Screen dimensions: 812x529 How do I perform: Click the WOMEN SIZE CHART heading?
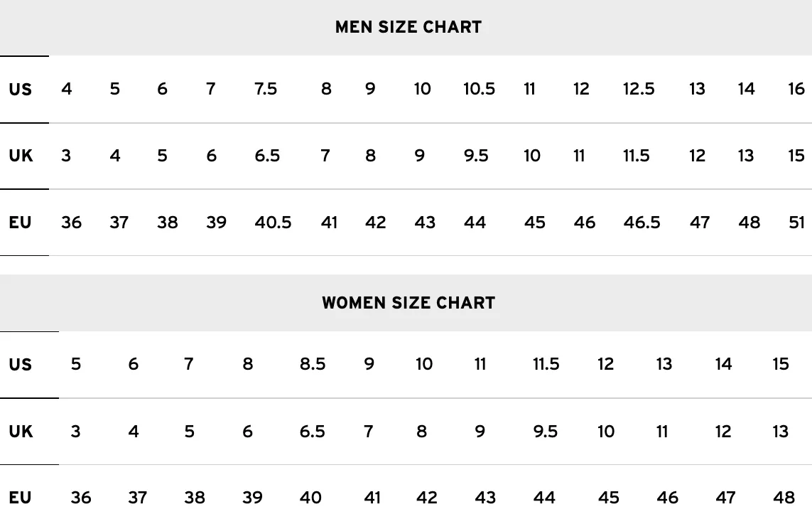pyautogui.click(x=408, y=303)
